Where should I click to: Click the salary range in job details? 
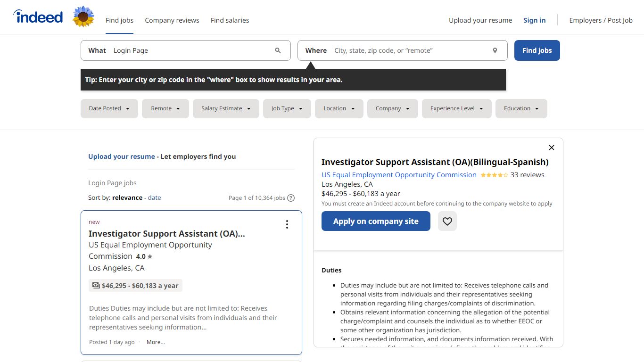pyautogui.click(x=361, y=194)
